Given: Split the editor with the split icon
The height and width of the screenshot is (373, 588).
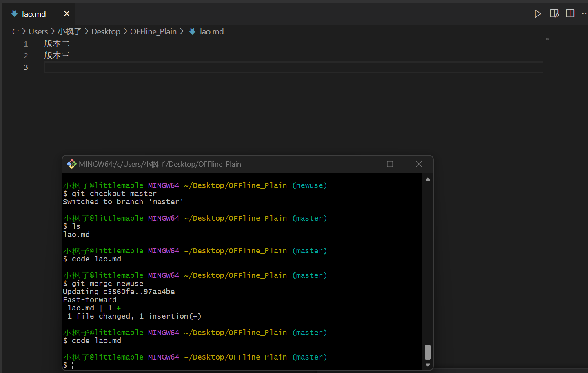Looking at the screenshot, I should click(570, 13).
